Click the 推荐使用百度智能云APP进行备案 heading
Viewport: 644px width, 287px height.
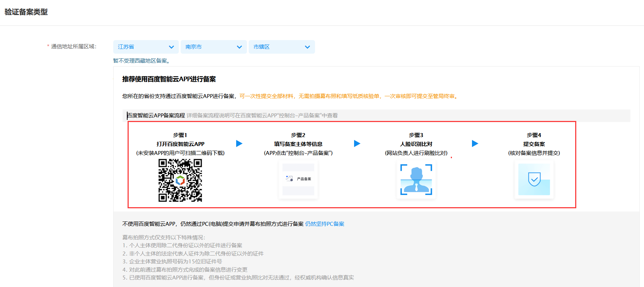point(169,79)
